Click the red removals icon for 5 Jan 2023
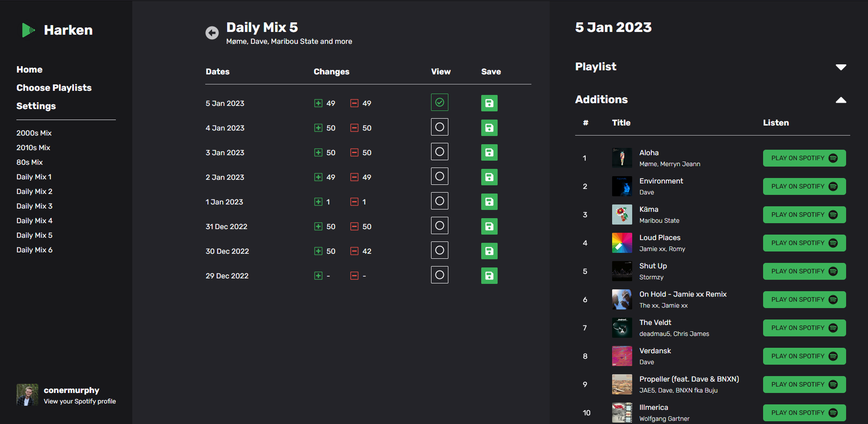The height and width of the screenshot is (424, 868). (x=354, y=103)
